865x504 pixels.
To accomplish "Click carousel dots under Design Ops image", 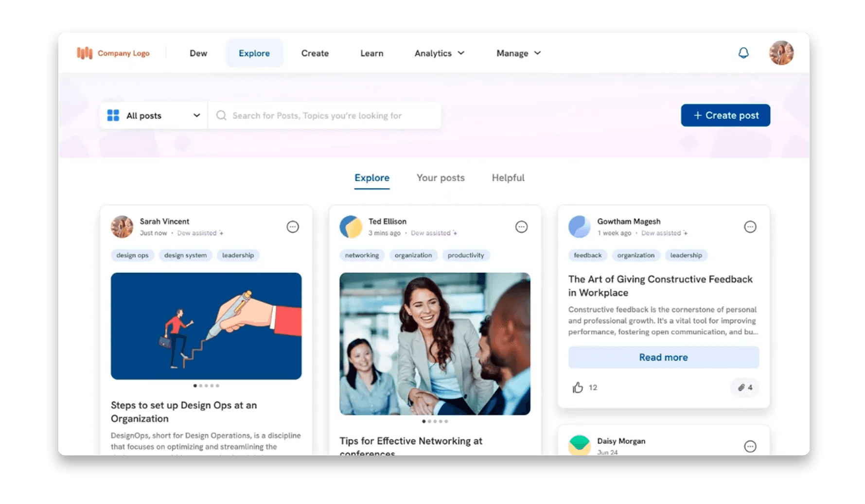I will coord(206,385).
